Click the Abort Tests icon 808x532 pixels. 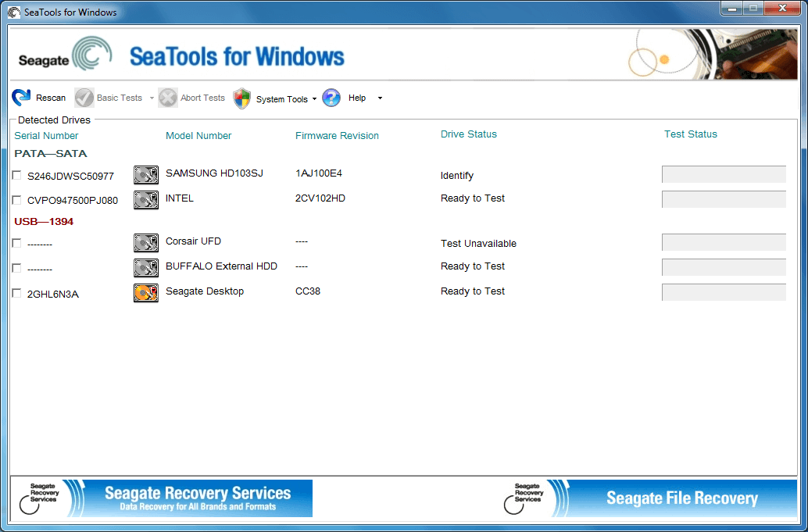167,97
